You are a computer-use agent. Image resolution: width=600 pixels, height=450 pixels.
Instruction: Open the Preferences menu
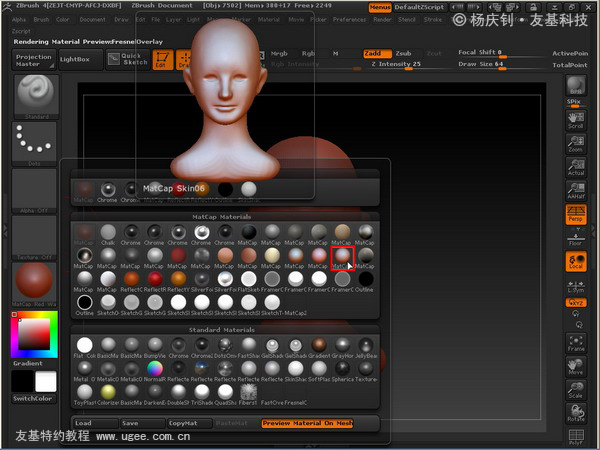click(x=349, y=20)
